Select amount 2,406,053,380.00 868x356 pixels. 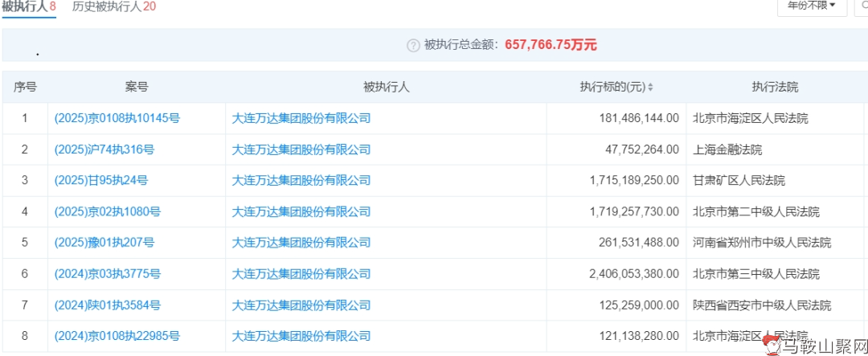[635, 274]
